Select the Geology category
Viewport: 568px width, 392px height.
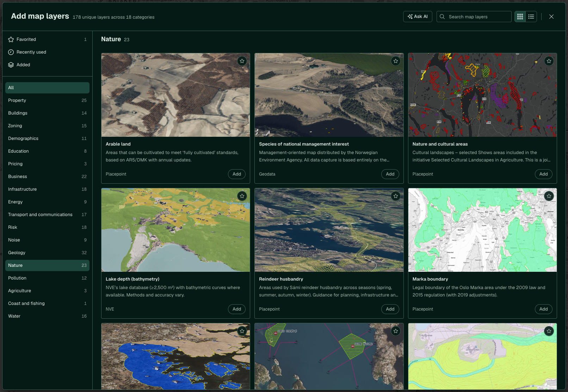[47, 253]
